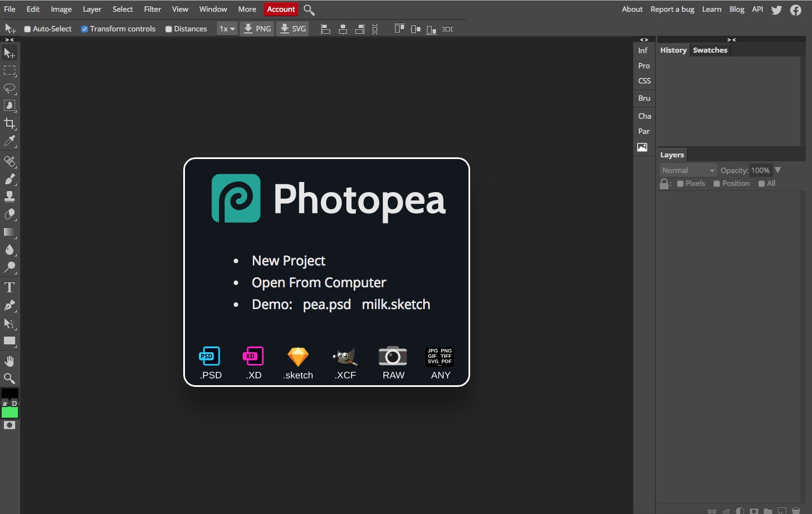The height and width of the screenshot is (514, 812).
Task: Click the new layer icon
Action: 782,511
